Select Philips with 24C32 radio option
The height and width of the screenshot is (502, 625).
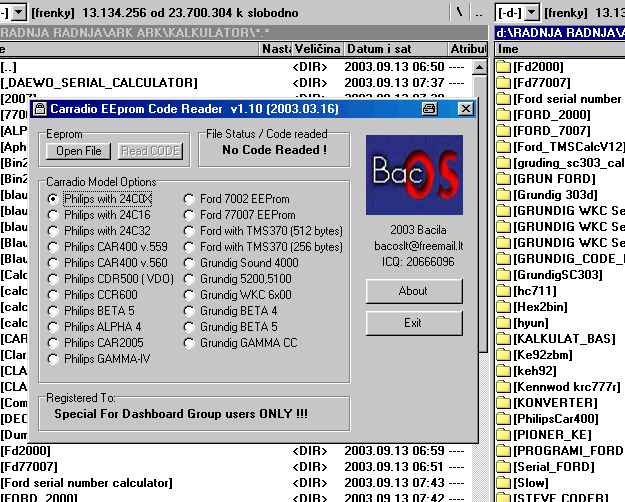point(53,231)
